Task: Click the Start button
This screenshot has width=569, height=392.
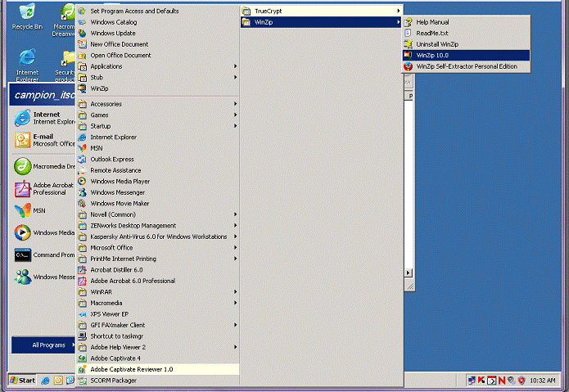Action: [x=22, y=380]
